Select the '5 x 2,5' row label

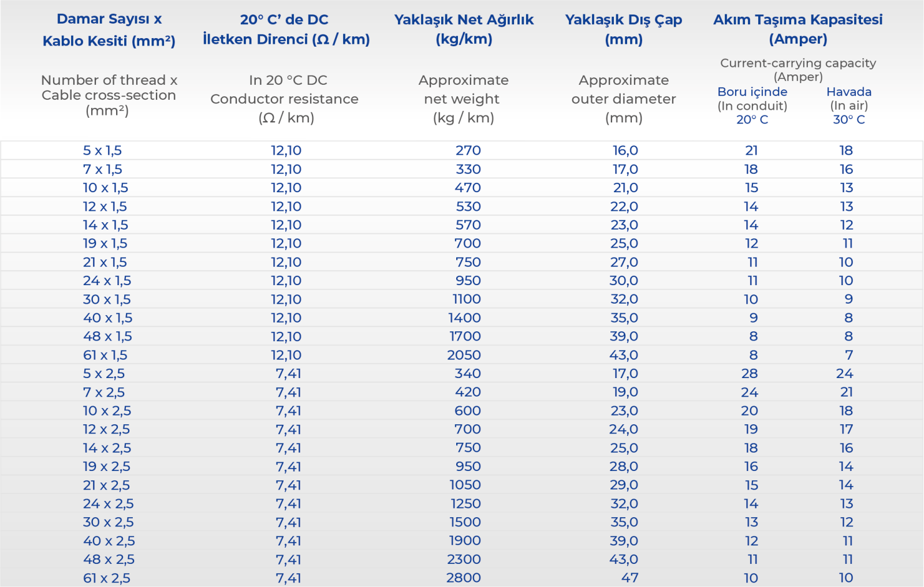tap(104, 373)
